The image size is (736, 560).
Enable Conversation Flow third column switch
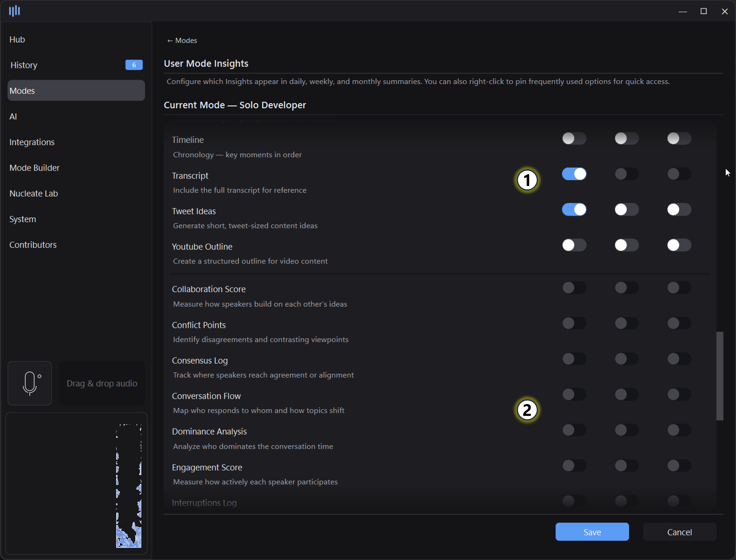[679, 395]
